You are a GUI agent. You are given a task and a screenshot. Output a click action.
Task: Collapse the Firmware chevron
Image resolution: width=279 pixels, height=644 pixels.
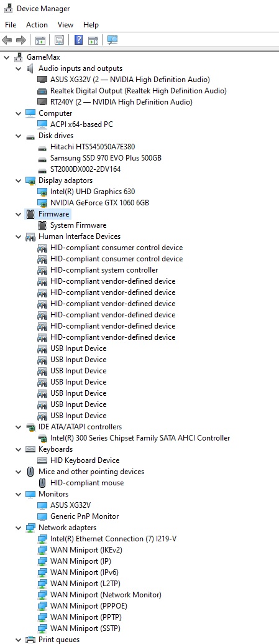click(19, 215)
